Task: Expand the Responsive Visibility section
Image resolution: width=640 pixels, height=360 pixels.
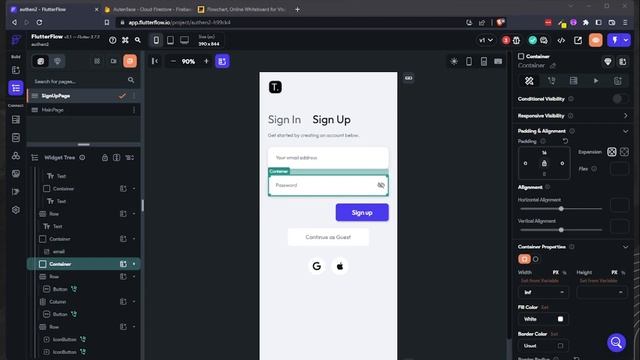Action: pyautogui.click(x=626, y=116)
